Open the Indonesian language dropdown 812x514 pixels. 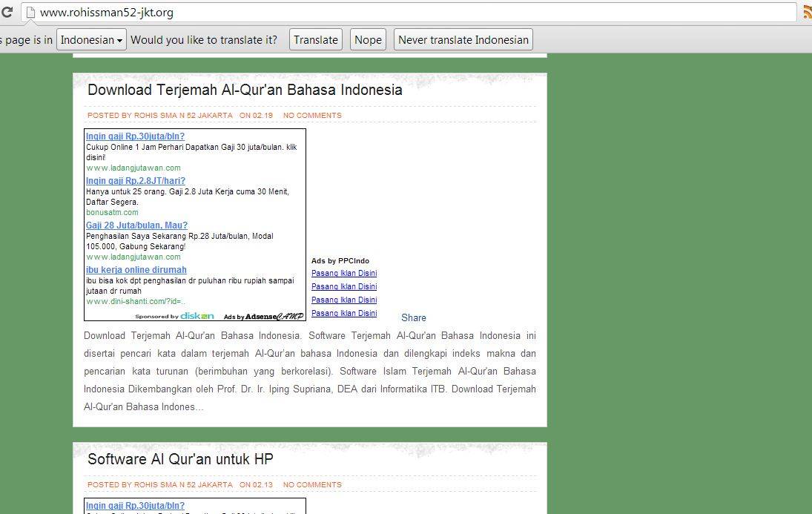coord(91,40)
